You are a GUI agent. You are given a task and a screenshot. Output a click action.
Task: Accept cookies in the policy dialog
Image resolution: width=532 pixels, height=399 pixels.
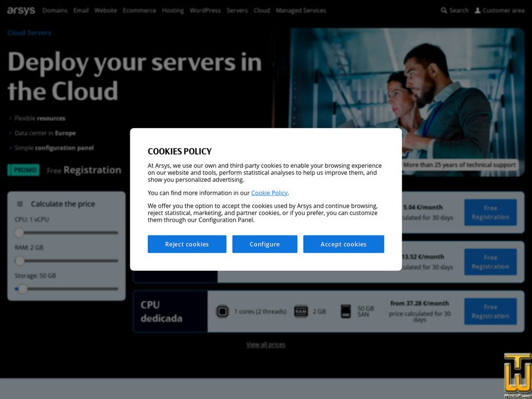343,244
